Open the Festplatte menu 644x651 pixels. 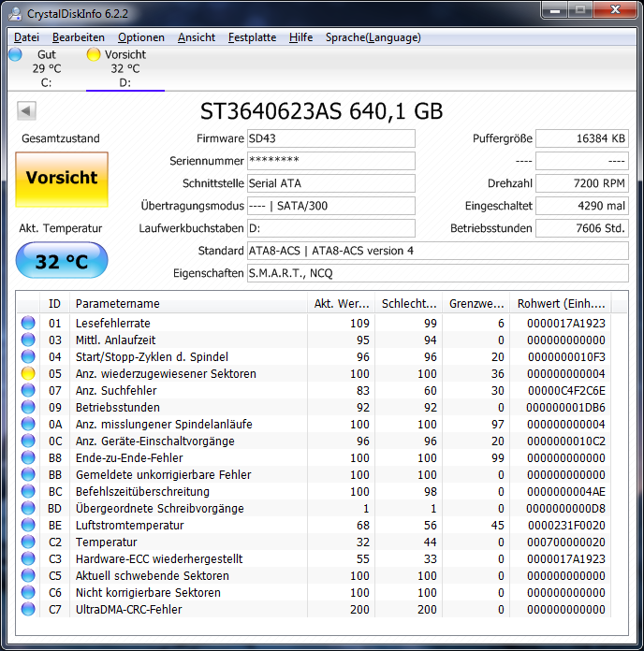pyautogui.click(x=252, y=37)
